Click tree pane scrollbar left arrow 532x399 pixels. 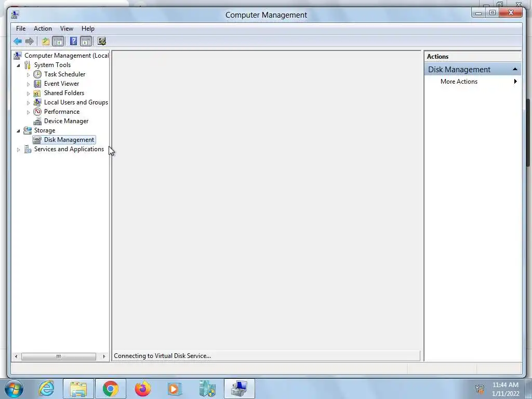coord(16,356)
